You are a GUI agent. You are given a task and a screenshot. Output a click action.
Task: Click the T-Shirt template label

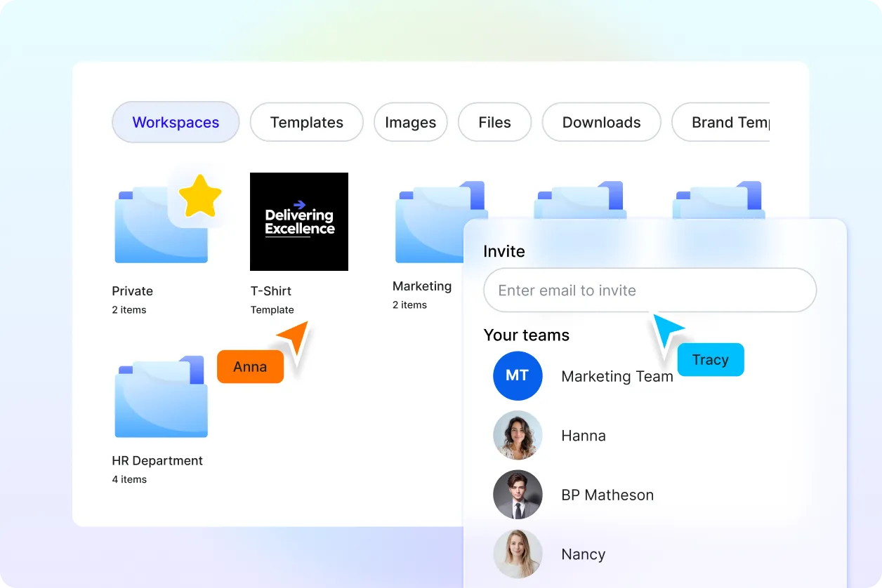(271, 290)
